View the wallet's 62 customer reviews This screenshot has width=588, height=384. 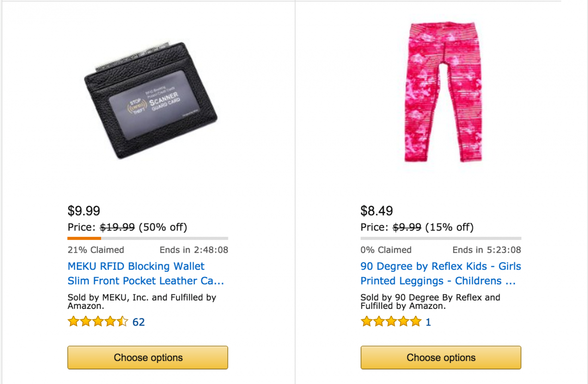point(139,322)
